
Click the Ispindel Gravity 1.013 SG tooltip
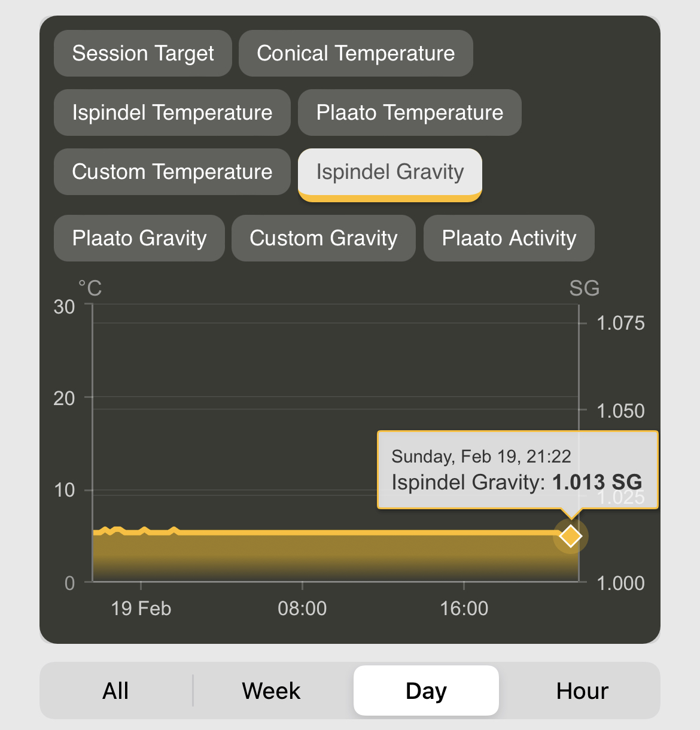pos(517,470)
